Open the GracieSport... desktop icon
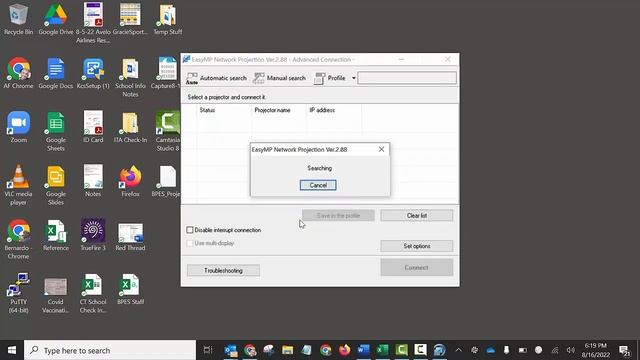Image resolution: width=640 pixels, height=360 pixels. (x=130, y=19)
